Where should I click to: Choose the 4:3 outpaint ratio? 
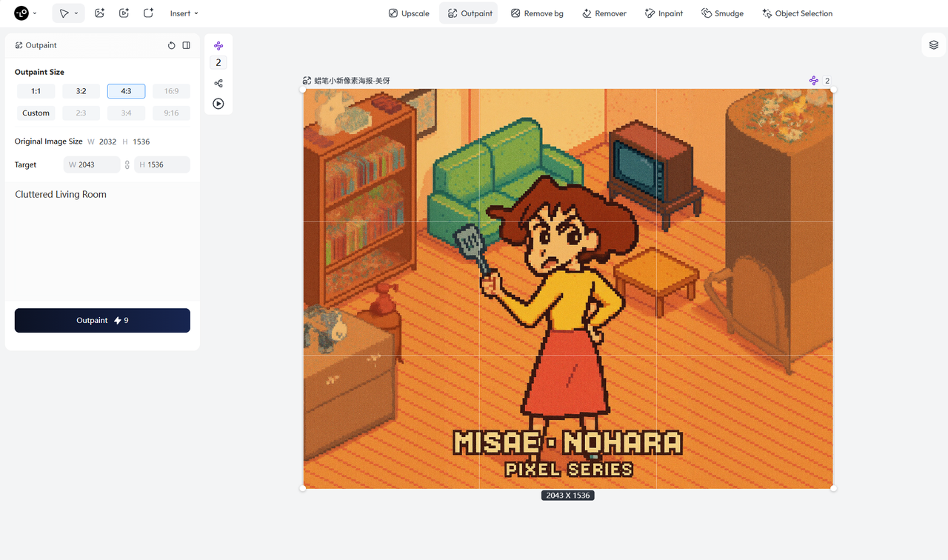pos(126,91)
